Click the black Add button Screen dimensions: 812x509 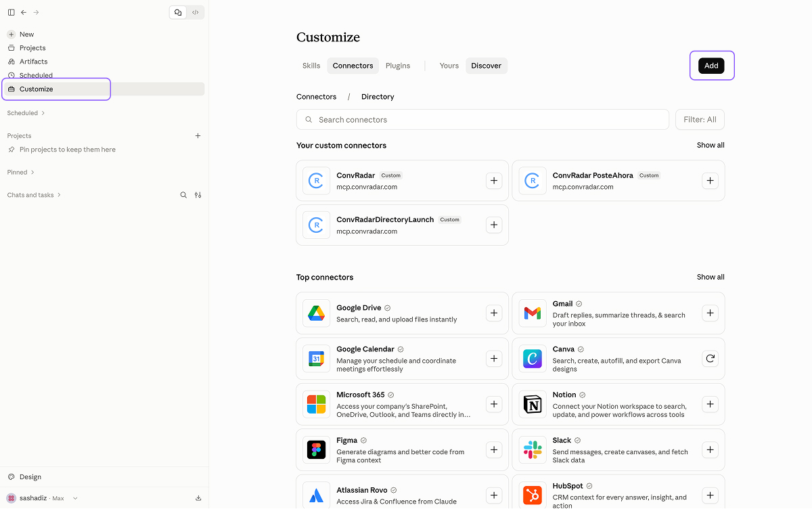point(711,66)
